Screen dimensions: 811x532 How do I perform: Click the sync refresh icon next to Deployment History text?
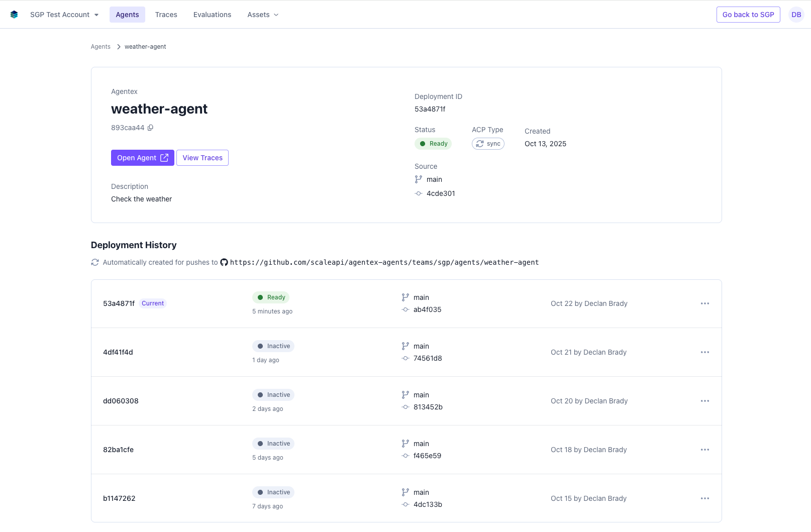tap(94, 262)
